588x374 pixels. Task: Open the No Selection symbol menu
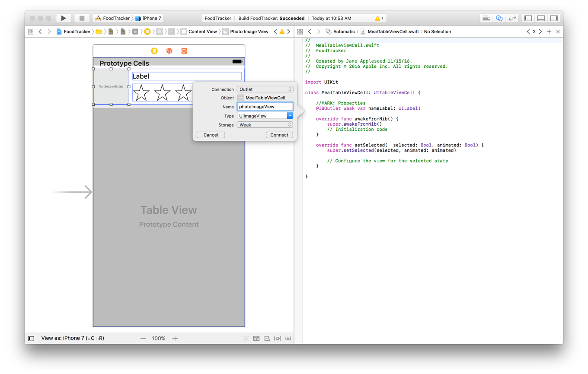[x=438, y=32]
